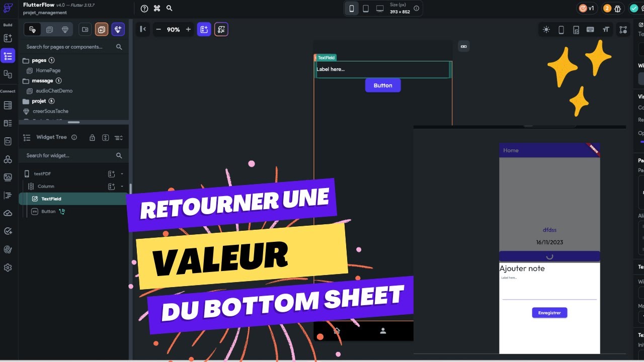The width and height of the screenshot is (644, 362).
Task: Toggle Widget Tree lock icon
Action: 92,138
